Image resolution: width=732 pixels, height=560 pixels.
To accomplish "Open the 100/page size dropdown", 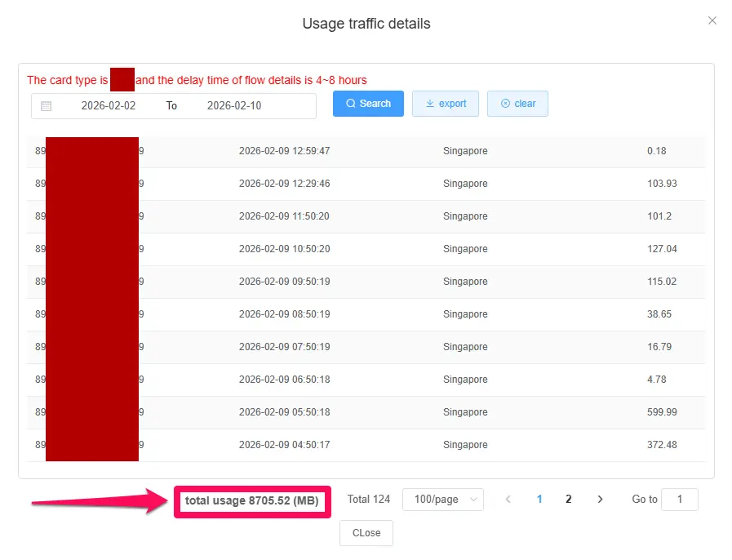I will tap(442, 500).
